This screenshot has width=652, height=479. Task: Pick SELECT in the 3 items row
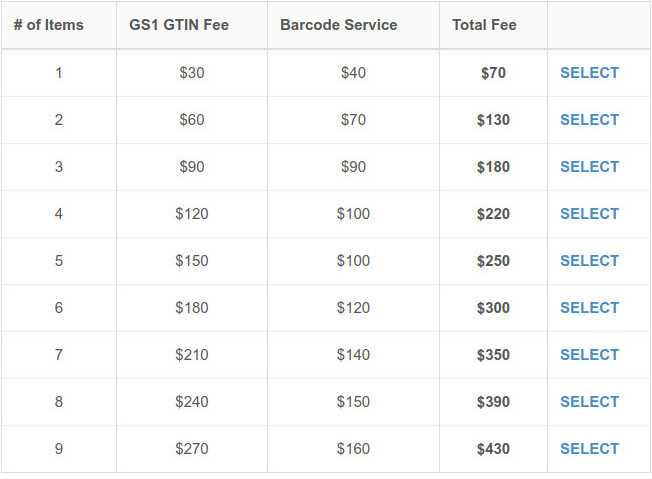(x=589, y=167)
